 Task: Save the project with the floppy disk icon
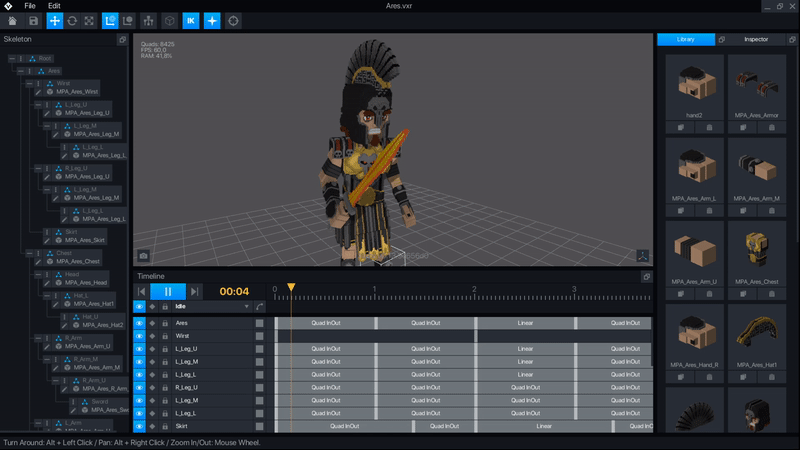coord(33,21)
